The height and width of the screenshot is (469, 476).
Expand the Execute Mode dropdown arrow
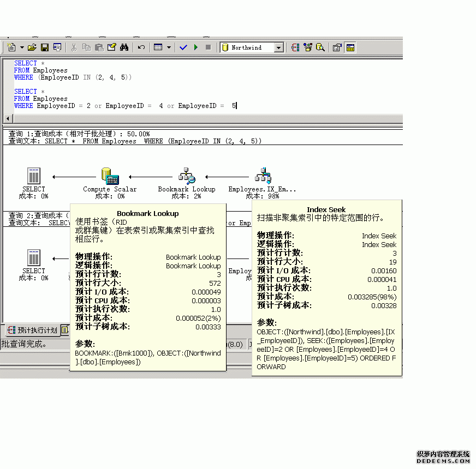coord(169,47)
